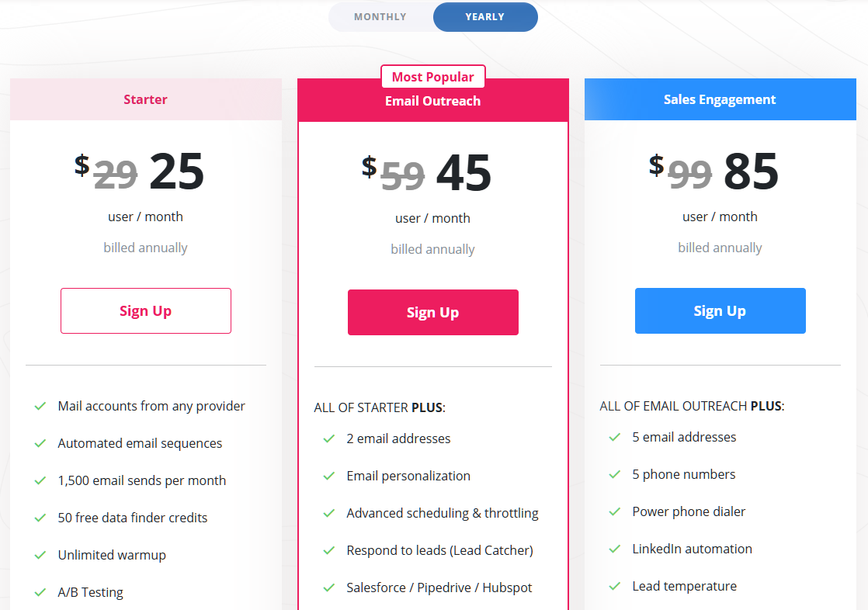The width and height of the screenshot is (868, 610).
Task: Click checkmark beside Email personalization
Action: pos(329,476)
